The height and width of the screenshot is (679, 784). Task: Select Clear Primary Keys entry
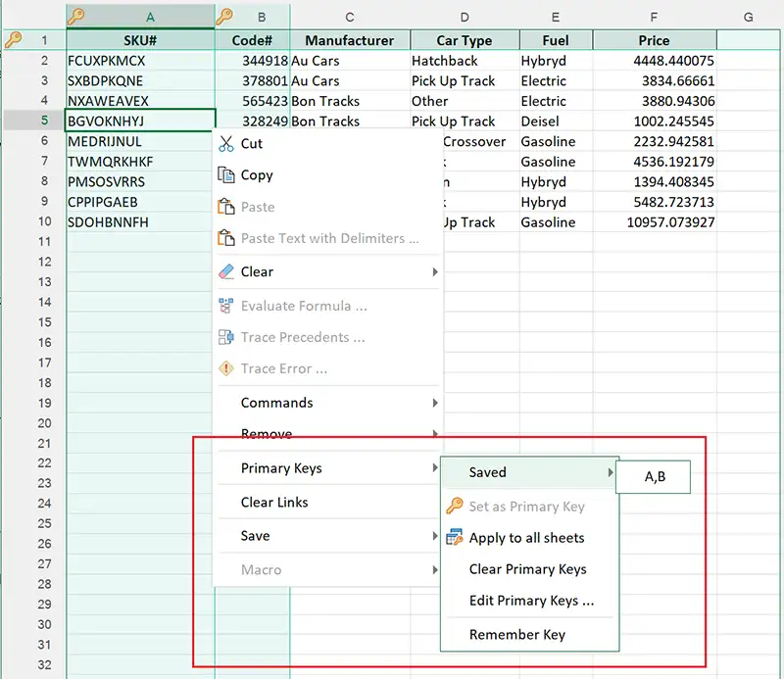pyautogui.click(x=527, y=569)
